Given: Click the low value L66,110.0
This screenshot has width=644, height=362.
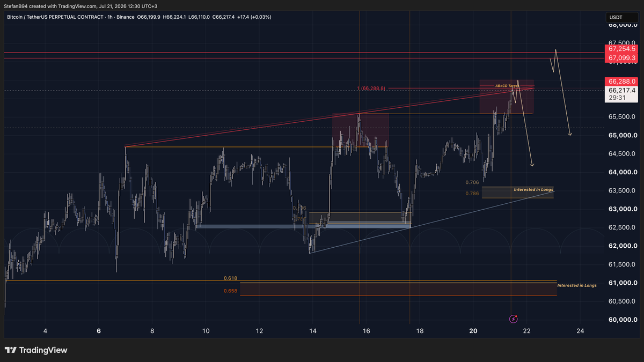Looking at the screenshot, I should (x=199, y=17).
